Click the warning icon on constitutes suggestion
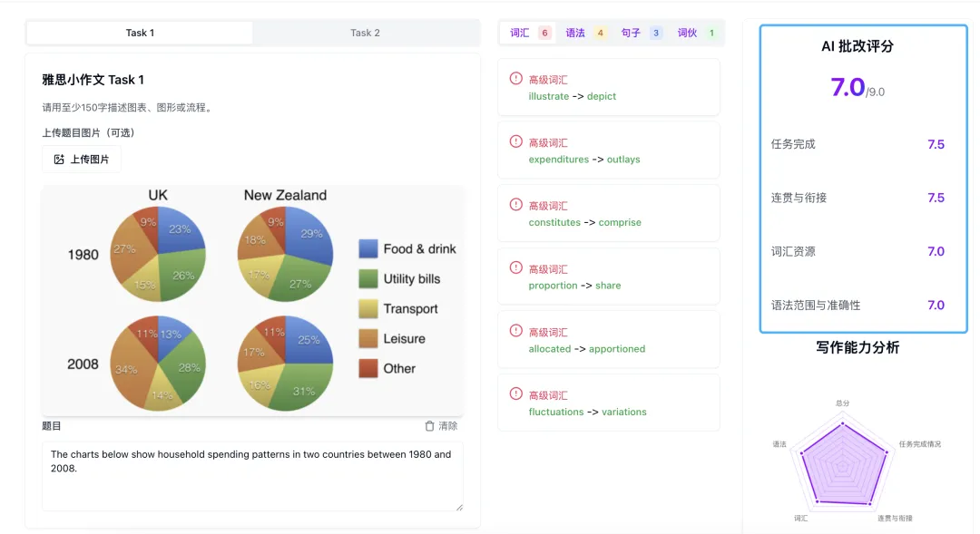980x534 pixels. coord(516,205)
